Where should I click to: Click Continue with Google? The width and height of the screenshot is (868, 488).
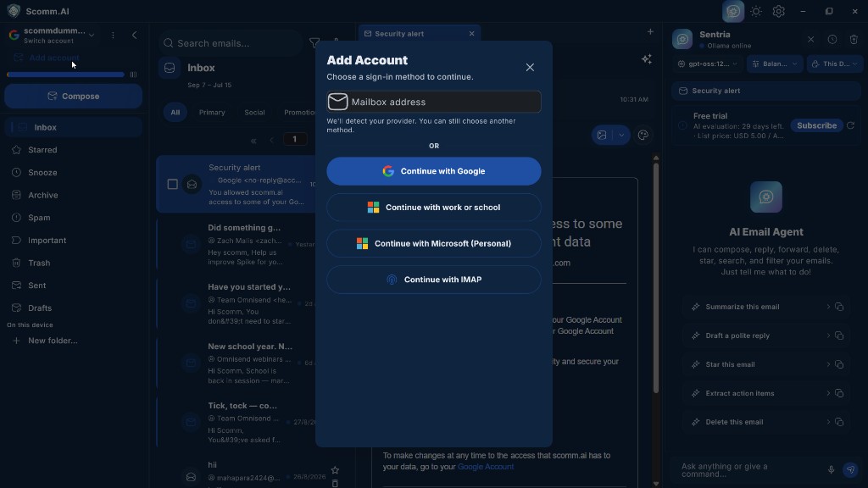(x=434, y=171)
